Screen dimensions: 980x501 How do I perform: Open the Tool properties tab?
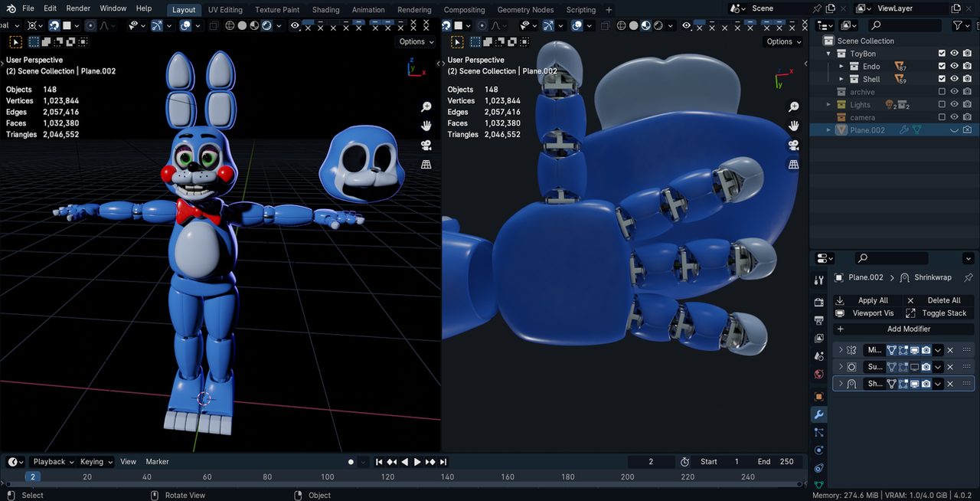point(819,280)
